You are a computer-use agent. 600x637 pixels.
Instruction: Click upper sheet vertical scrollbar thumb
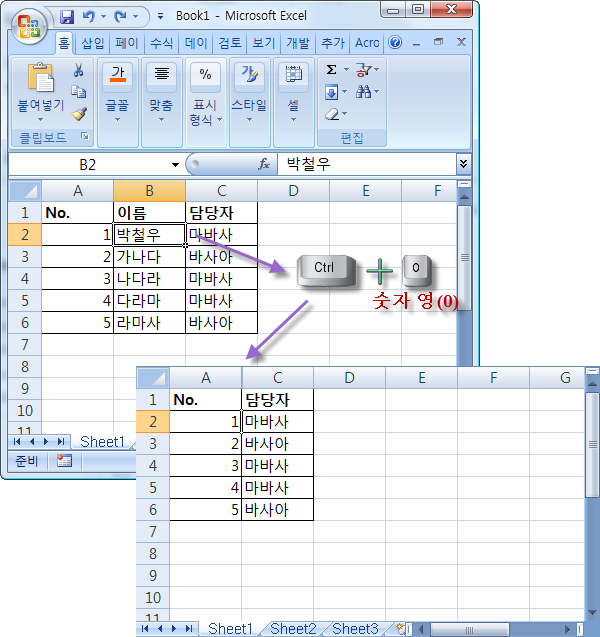(x=464, y=258)
